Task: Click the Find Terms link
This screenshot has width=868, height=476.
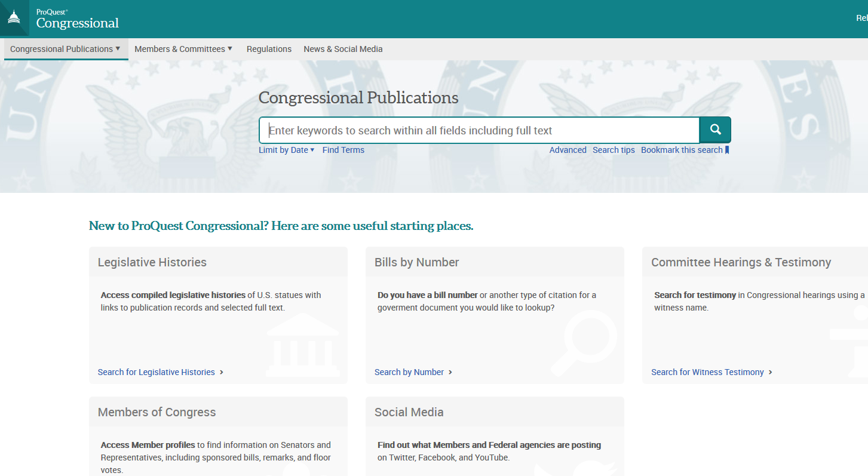Action: tap(343, 150)
